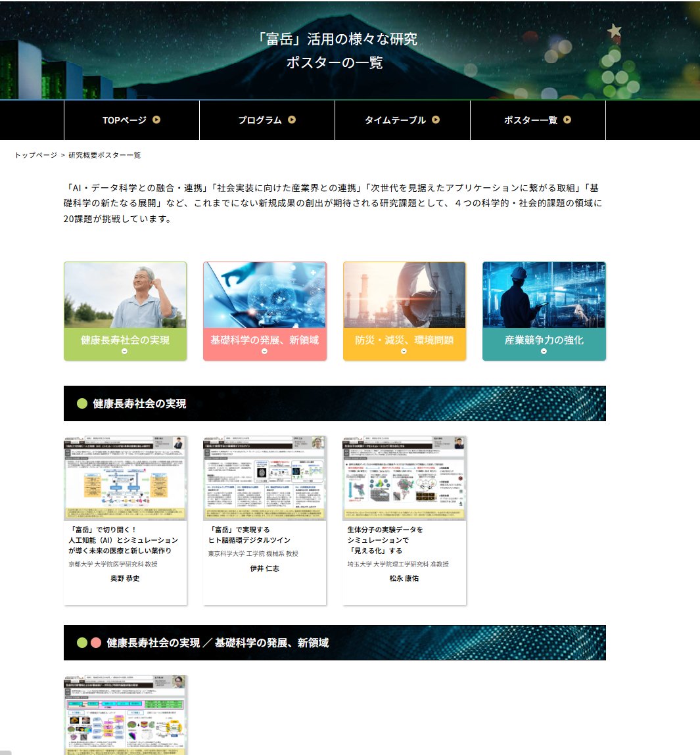This screenshot has height=755, width=700.
Task: Open the TOPページ navigation item
Action: click(131, 120)
